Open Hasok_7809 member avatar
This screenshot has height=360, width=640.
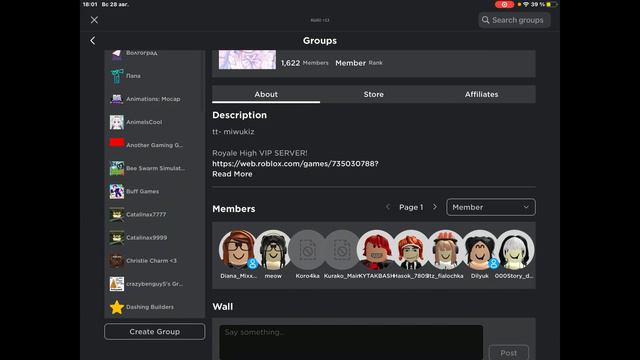click(x=411, y=250)
